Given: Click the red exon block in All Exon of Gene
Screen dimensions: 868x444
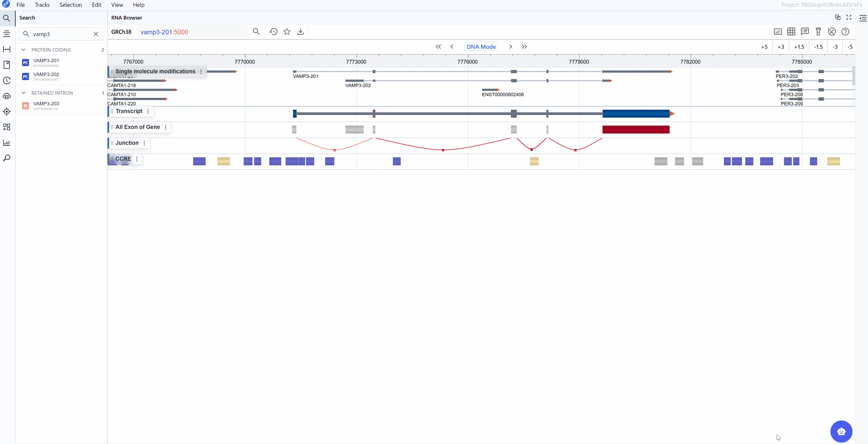Looking at the screenshot, I should 636,129.
